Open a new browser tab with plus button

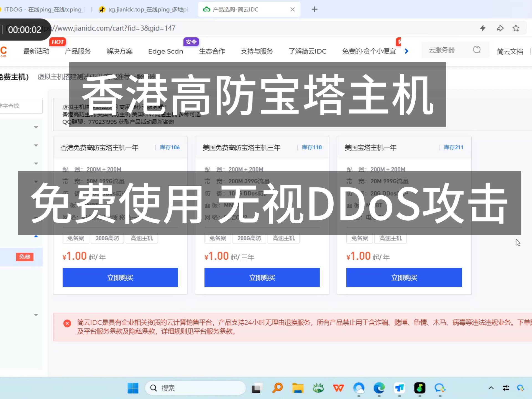click(314, 9)
